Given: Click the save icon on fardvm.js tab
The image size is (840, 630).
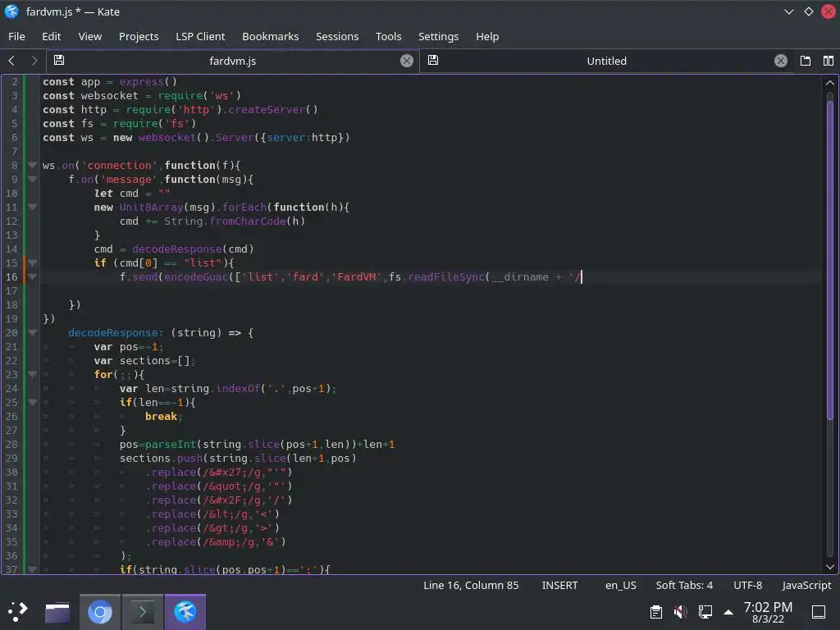Looking at the screenshot, I should point(59,61).
